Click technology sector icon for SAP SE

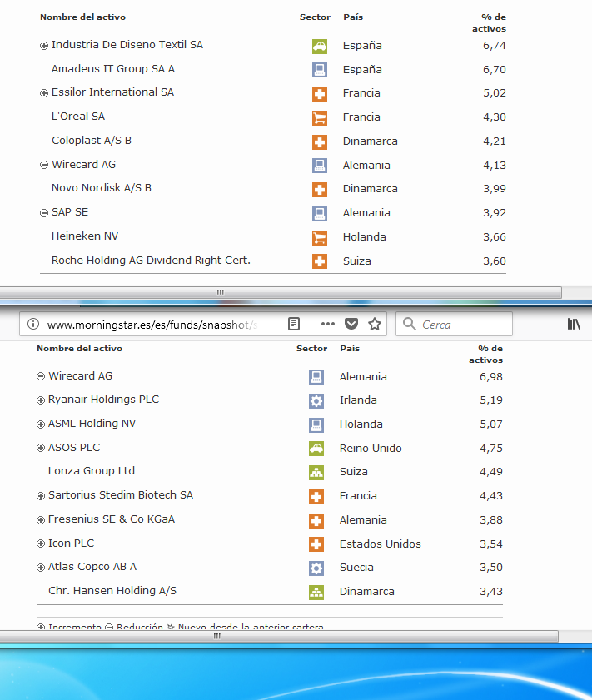pos(319,213)
